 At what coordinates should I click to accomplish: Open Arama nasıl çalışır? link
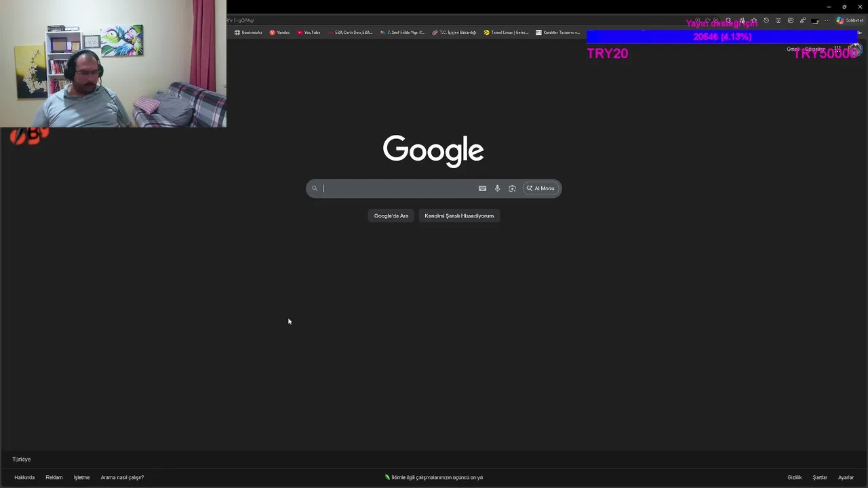[x=122, y=477]
